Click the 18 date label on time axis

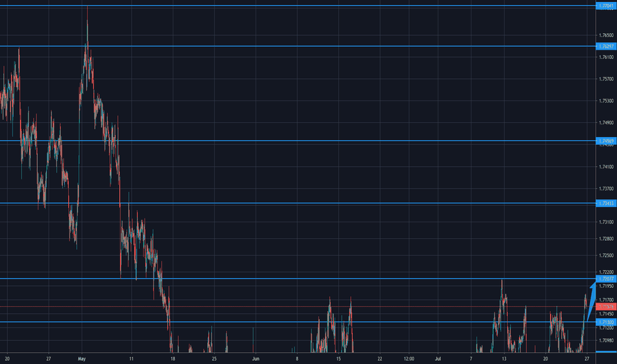click(173, 359)
